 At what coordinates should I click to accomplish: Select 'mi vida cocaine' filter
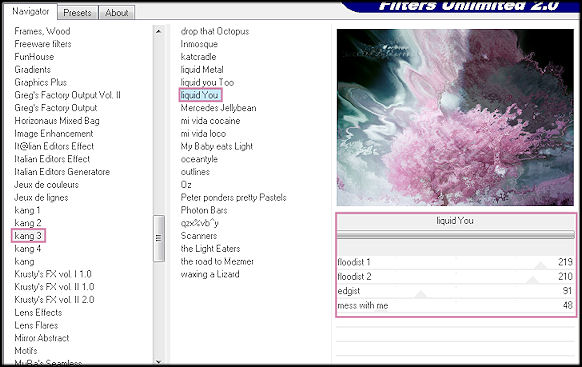pos(210,121)
